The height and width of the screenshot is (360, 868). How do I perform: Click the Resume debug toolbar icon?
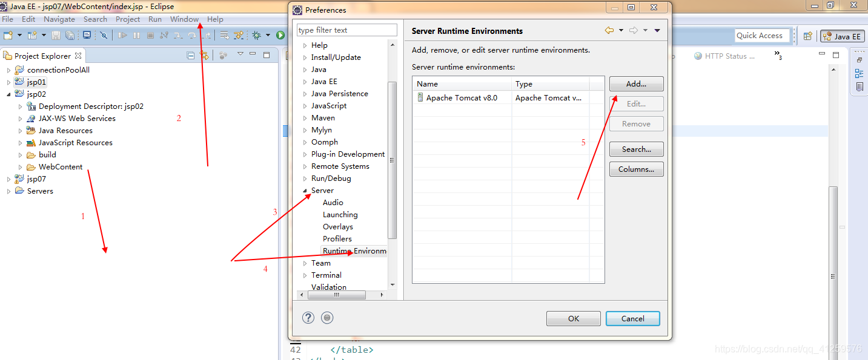122,36
